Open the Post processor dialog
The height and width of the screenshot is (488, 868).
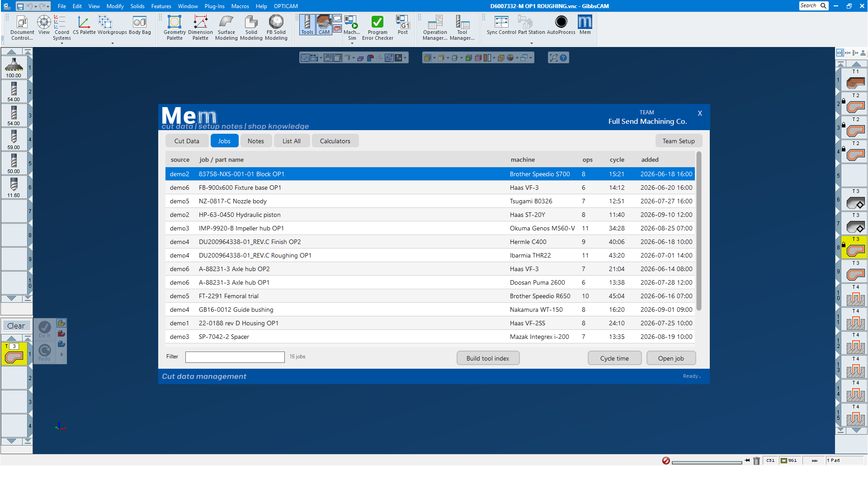402,25
